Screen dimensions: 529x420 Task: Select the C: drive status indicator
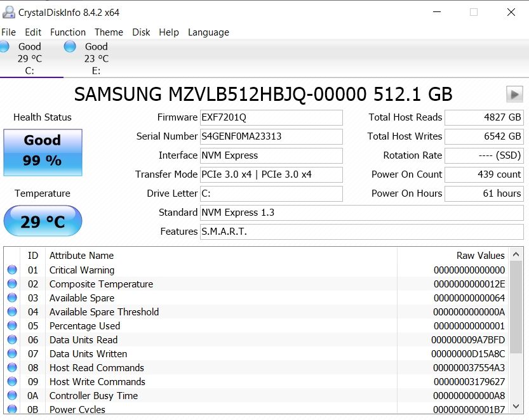[x=4, y=46]
